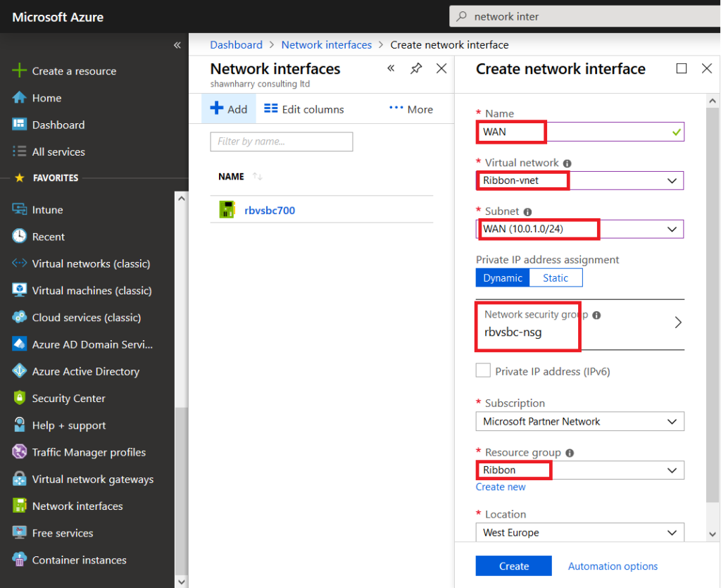Viewport: 721px width, 588px height.
Task: Enable Private IP address (IPv6)
Action: pyautogui.click(x=483, y=371)
